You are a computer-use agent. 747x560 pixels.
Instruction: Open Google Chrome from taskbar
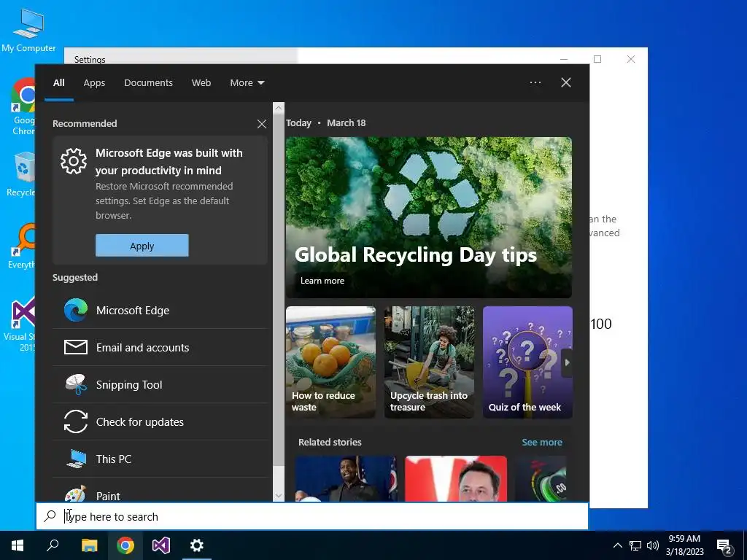click(125, 545)
